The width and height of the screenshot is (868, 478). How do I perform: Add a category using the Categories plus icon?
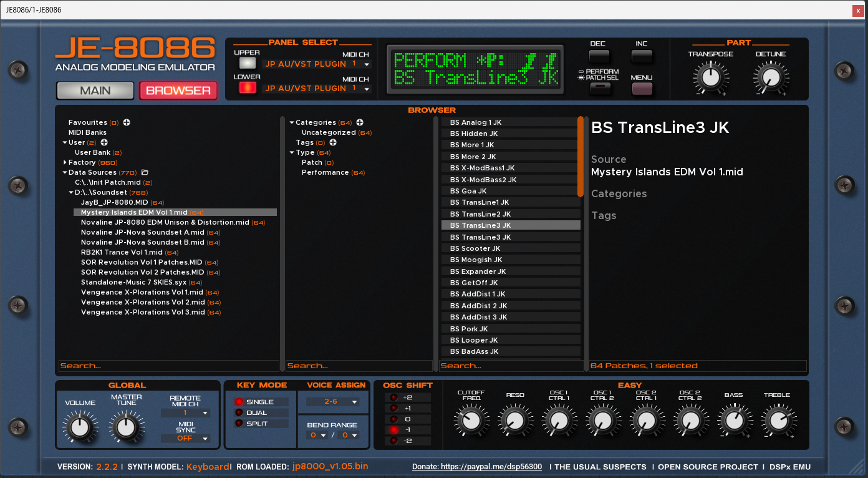[360, 123]
